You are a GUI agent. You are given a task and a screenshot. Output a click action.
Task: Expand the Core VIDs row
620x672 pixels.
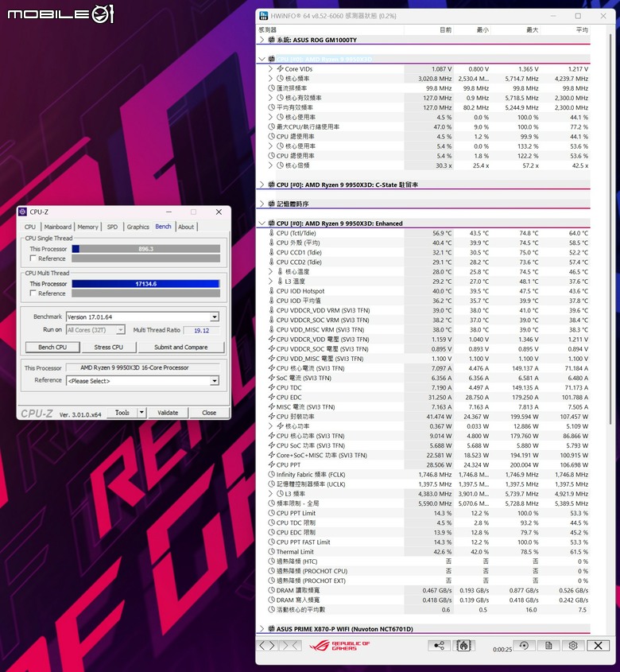[270, 68]
